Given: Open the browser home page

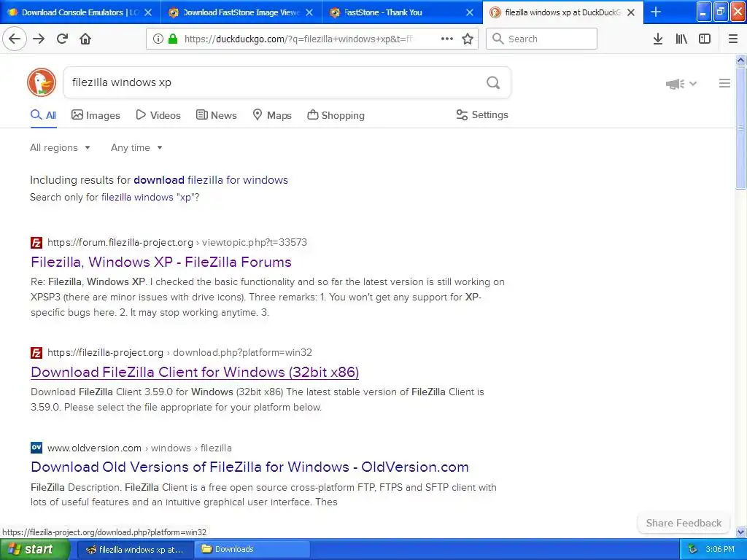Looking at the screenshot, I should coord(85,39).
